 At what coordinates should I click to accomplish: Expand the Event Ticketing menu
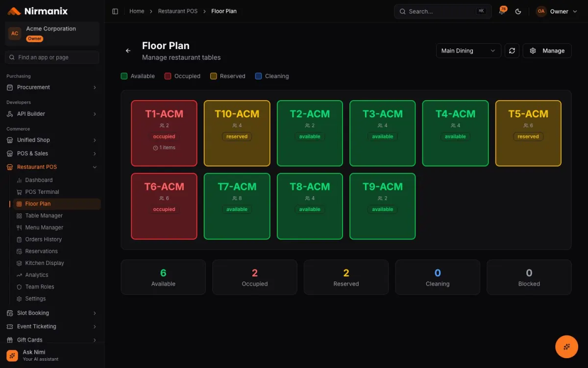pyautogui.click(x=52, y=326)
